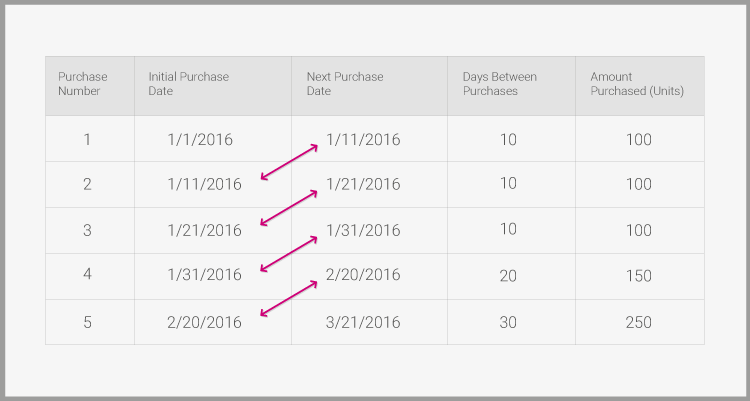
Task: Click the 30 days between purchases cell
Action: (x=508, y=322)
